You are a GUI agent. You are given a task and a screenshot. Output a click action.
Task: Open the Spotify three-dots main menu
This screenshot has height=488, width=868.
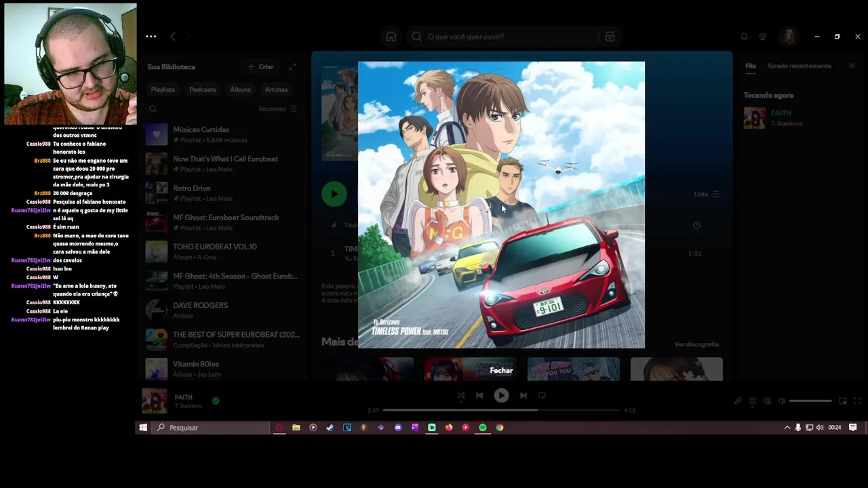[x=151, y=37]
